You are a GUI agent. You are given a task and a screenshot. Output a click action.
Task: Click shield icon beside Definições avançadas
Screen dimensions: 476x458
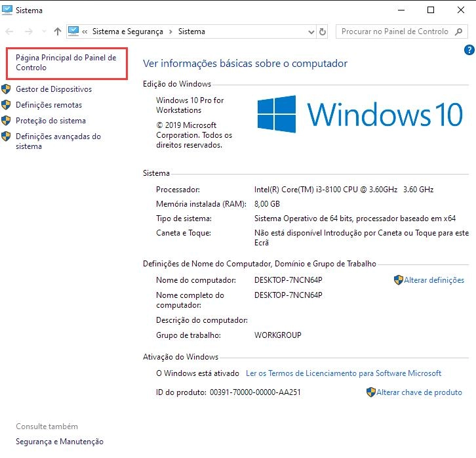(x=6, y=136)
